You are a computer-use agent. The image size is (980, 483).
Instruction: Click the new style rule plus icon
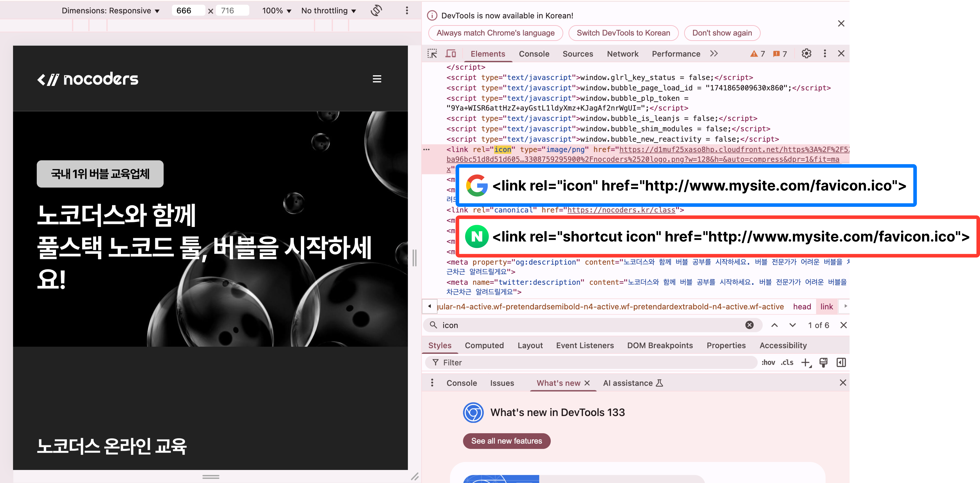806,362
